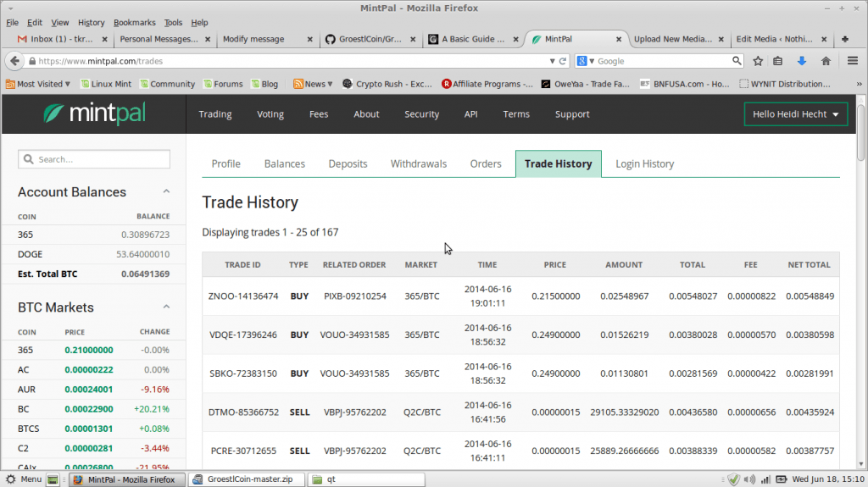Click the clock showing Wed Jun 18

828,479
